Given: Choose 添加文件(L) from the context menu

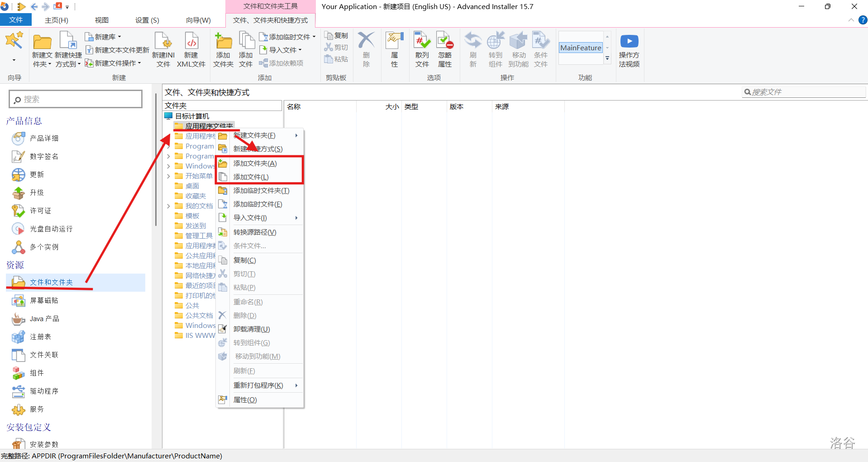Looking at the screenshot, I should 251,177.
